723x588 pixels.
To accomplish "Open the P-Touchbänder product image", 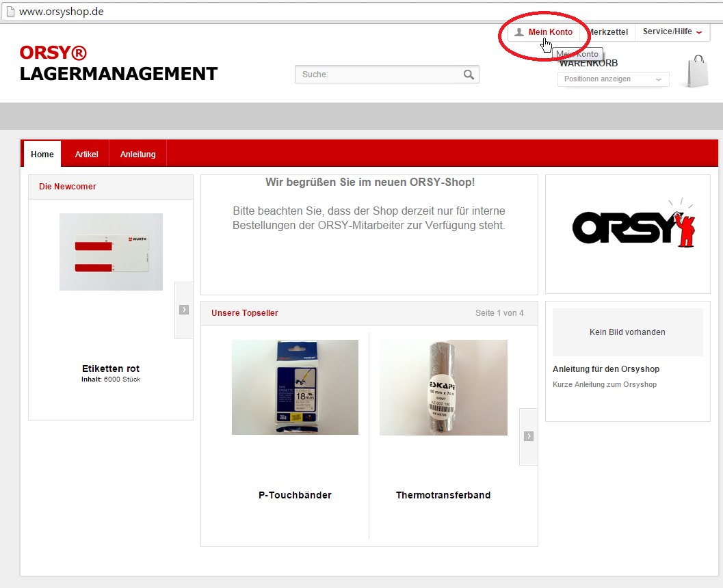I will click(295, 387).
